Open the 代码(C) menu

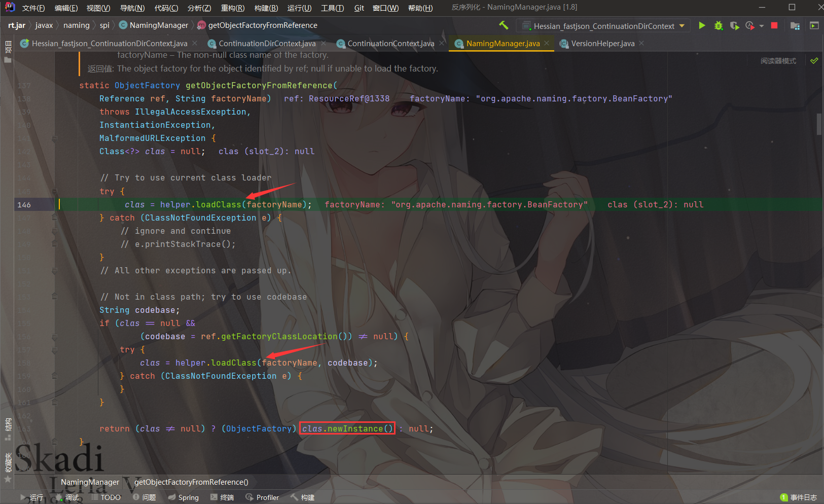coord(166,8)
